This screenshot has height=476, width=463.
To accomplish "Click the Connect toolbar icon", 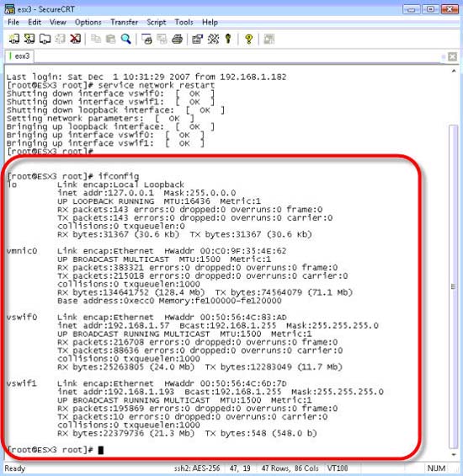I will coord(14,39).
